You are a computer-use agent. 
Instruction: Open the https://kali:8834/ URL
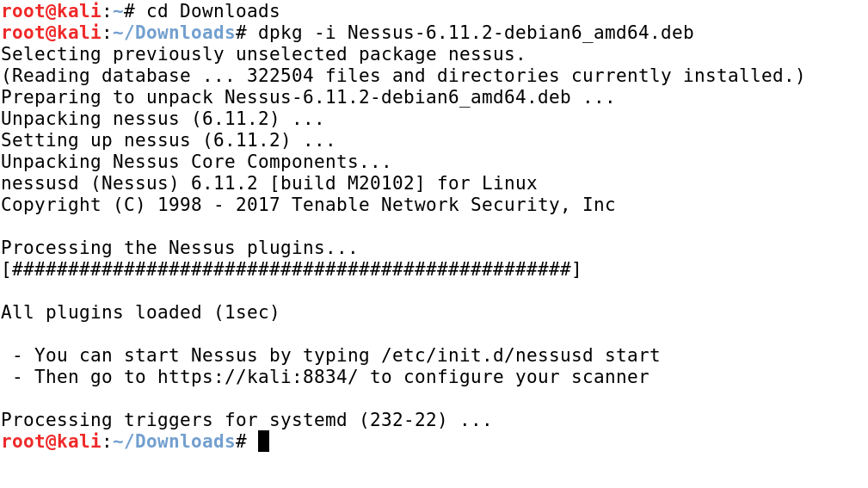(x=258, y=377)
